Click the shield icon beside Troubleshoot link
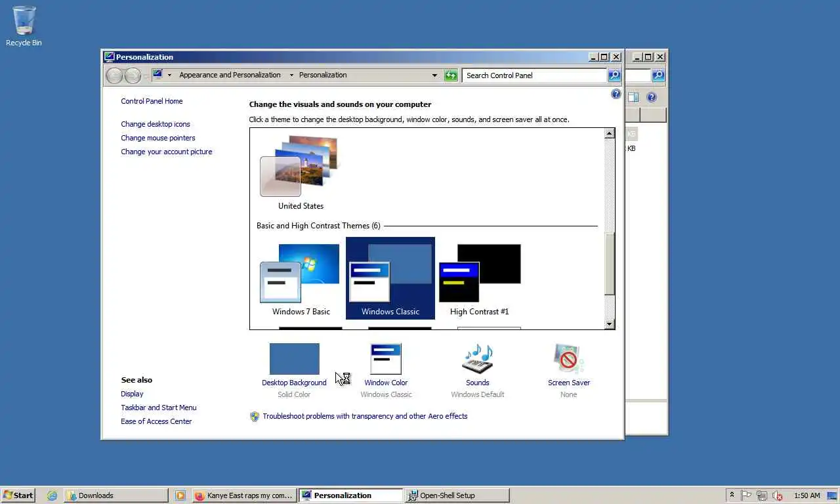The height and width of the screenshot is (504, 840). [255, 416]
